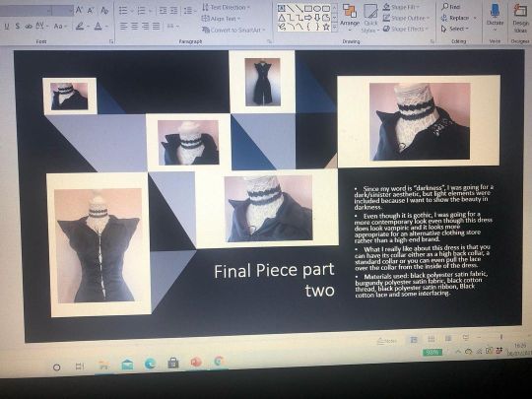Open the Drawing group dialog launcher
The width and height of the screenshot is (532, 399).
[x=432, y=41]
